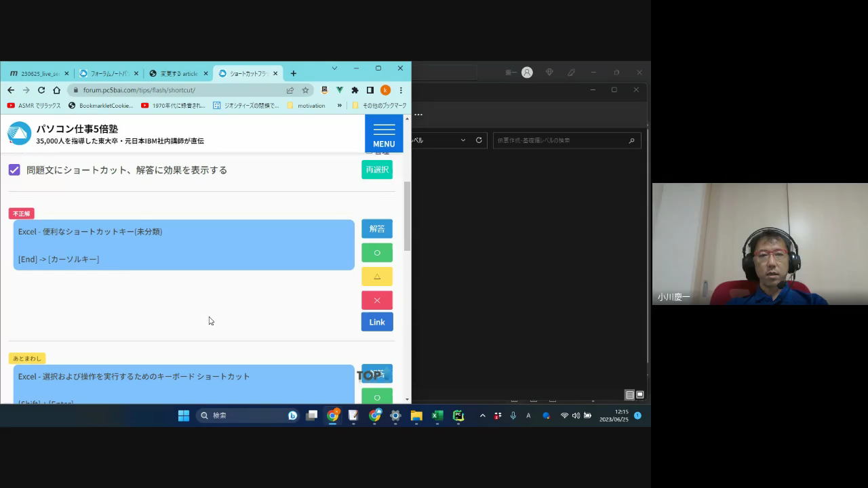
Task: Mark the question wrong with the red × button
Action: 377,300
